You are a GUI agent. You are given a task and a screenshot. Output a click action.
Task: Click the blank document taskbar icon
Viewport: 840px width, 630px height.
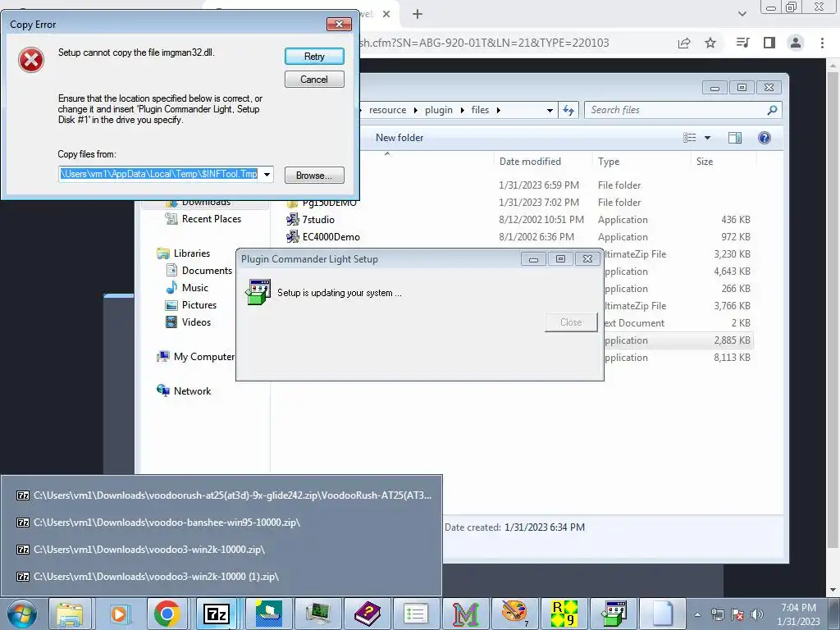663,614
